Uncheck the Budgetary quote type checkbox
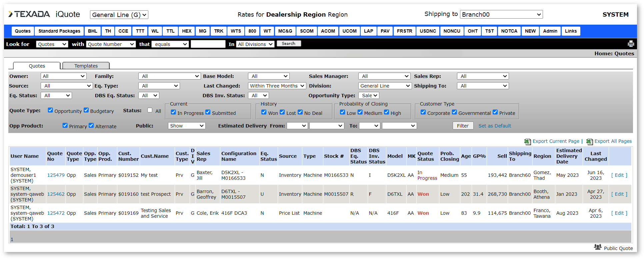Screen dimensions: 644x259 tap(86, 110)
